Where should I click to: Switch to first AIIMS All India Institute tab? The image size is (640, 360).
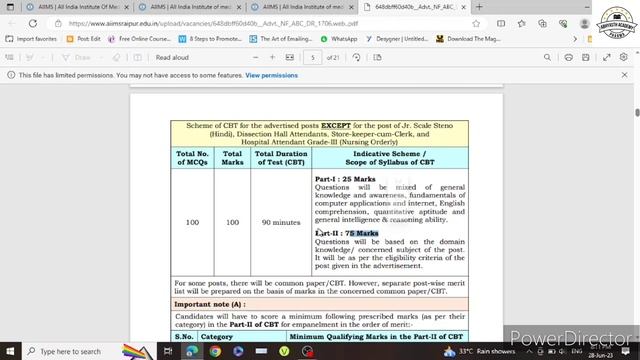[x=77, y=7]
